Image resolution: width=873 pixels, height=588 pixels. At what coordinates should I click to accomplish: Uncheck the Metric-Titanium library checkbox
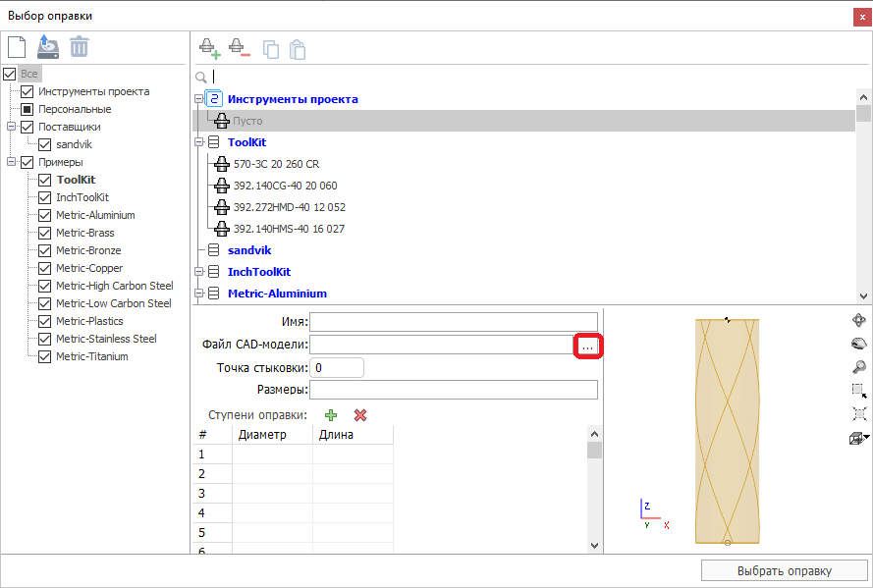pyautogui.click(x=45, y=356)
